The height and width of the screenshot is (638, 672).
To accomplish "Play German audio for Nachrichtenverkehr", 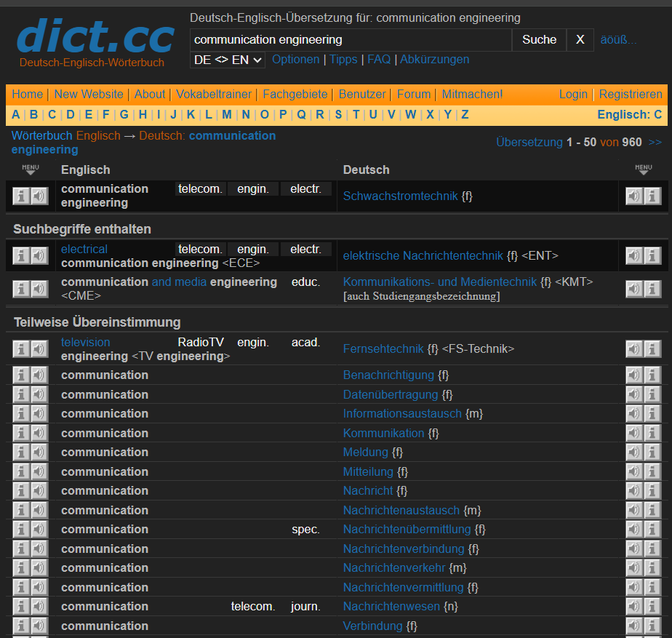I will 634,567.
